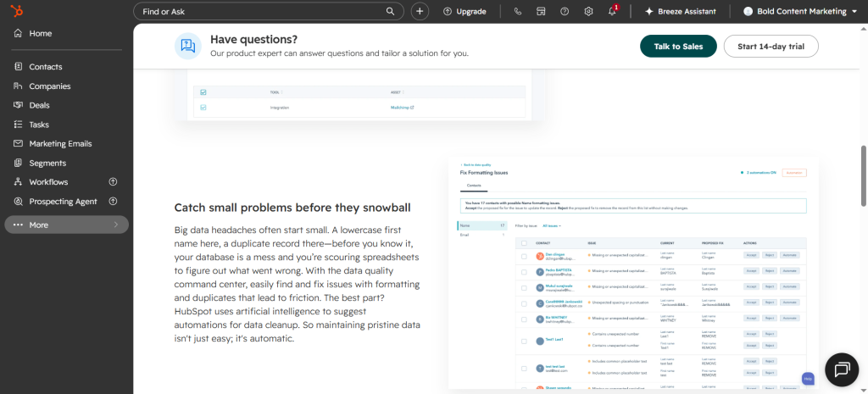
Task: Click the Workflows sidebar icon
Action: coord(19,182)
